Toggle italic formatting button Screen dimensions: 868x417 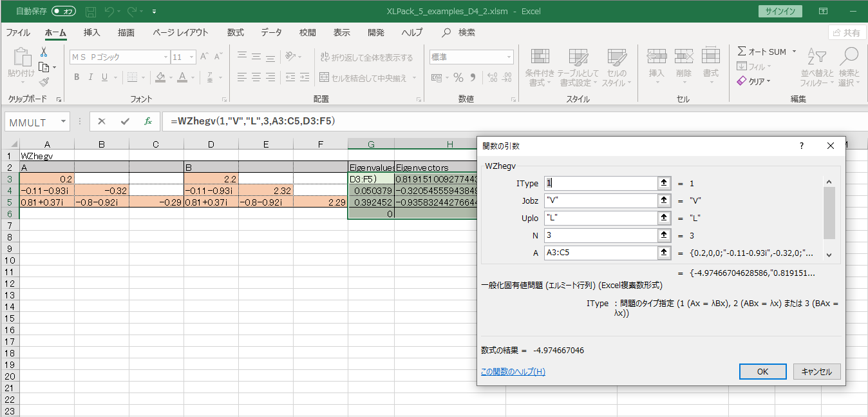click(91, 78)
